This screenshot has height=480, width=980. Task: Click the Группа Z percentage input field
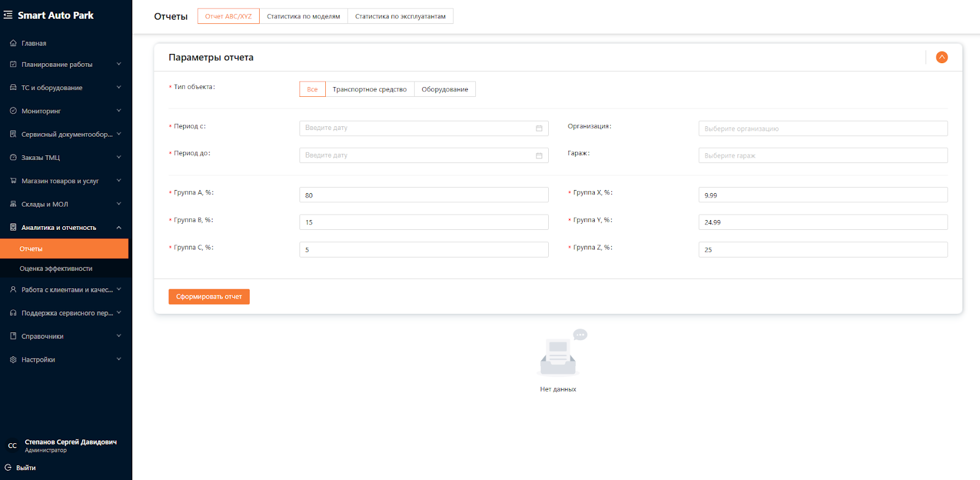(823, 250)
